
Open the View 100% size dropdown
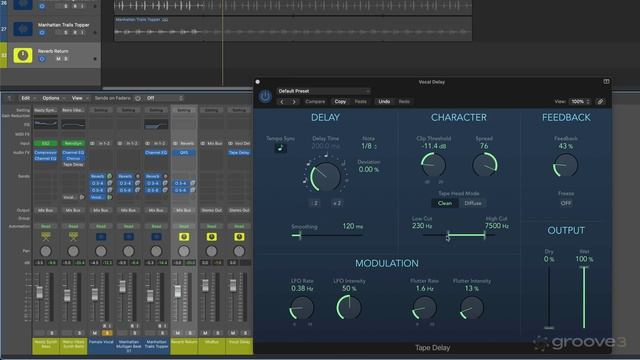(580, 102)
